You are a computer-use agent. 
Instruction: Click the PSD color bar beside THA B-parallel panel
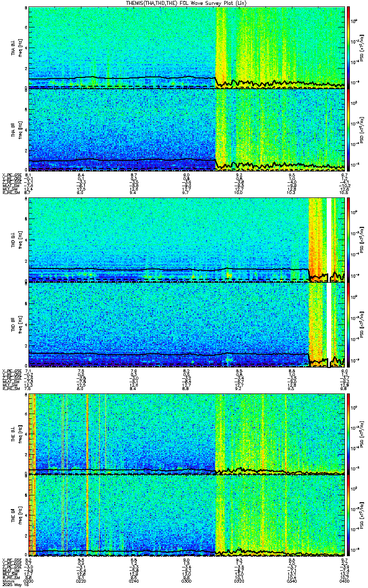[348, 130]
